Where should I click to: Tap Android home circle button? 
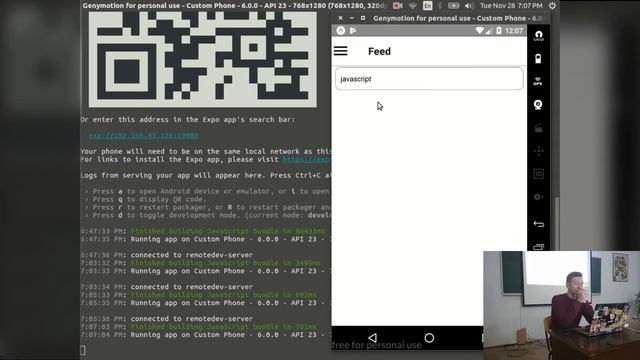pyautogui.click(x=429, y=338)
